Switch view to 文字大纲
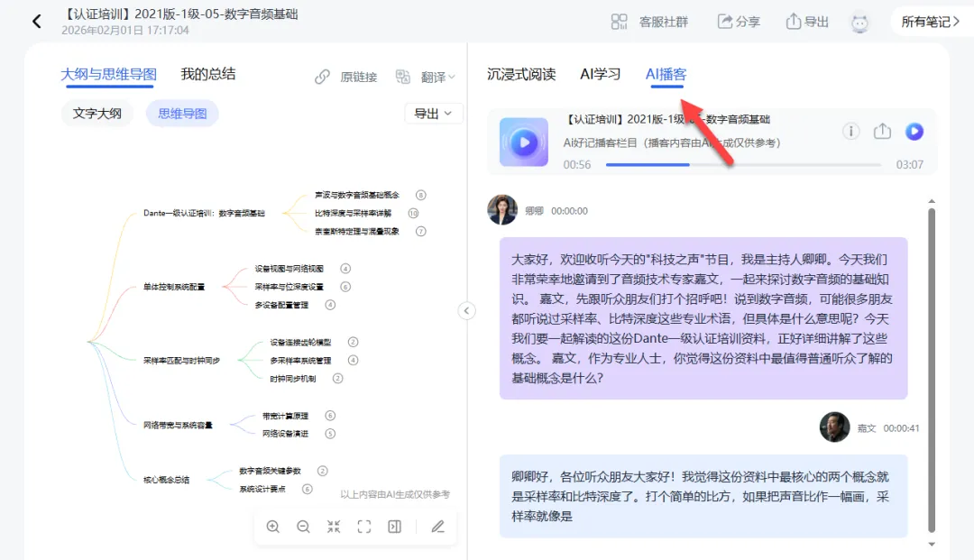Screen dimensions: 974x560 [x=96, y=114]
